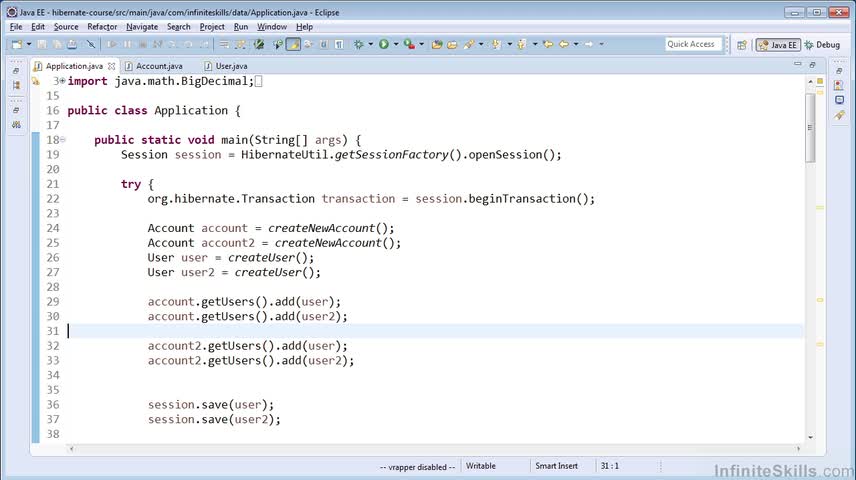Collapse the main method at line 18
The height and width of the screenshot is (480, 856).
pos(62,140)
